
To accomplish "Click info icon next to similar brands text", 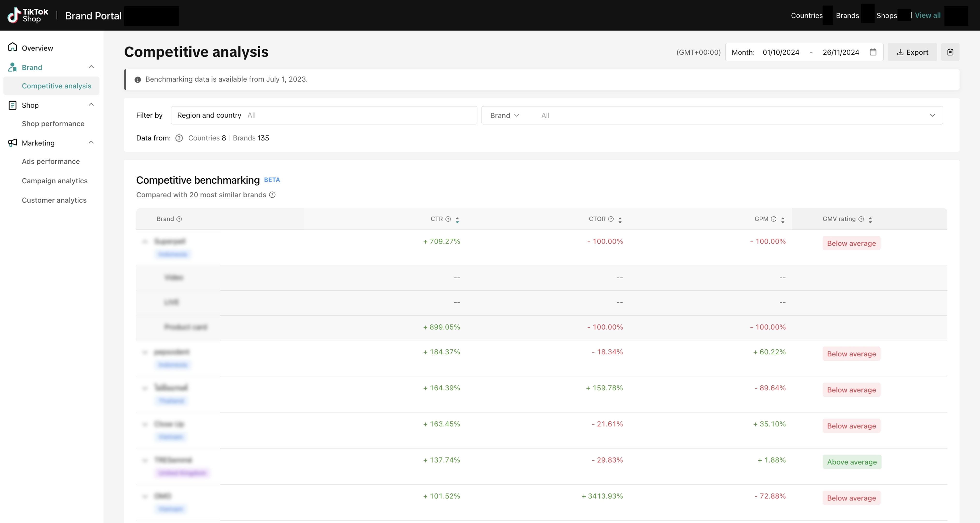I will click(272, 195).
